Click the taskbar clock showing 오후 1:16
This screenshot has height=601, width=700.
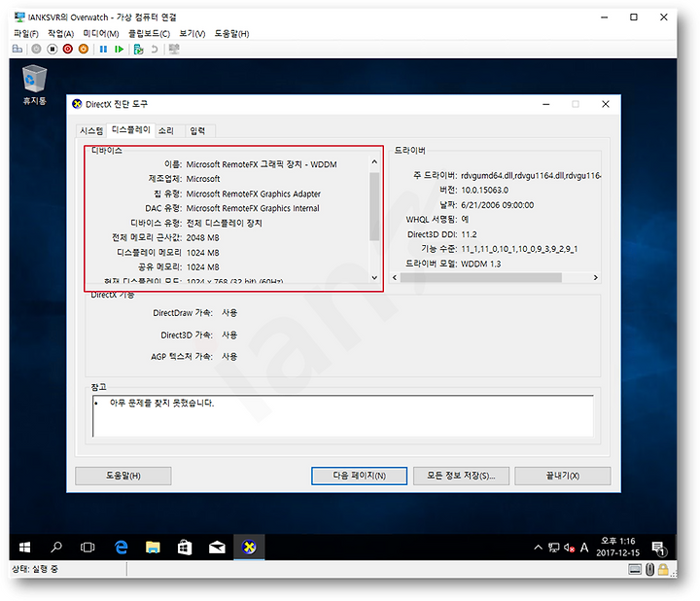click(618, 547)
